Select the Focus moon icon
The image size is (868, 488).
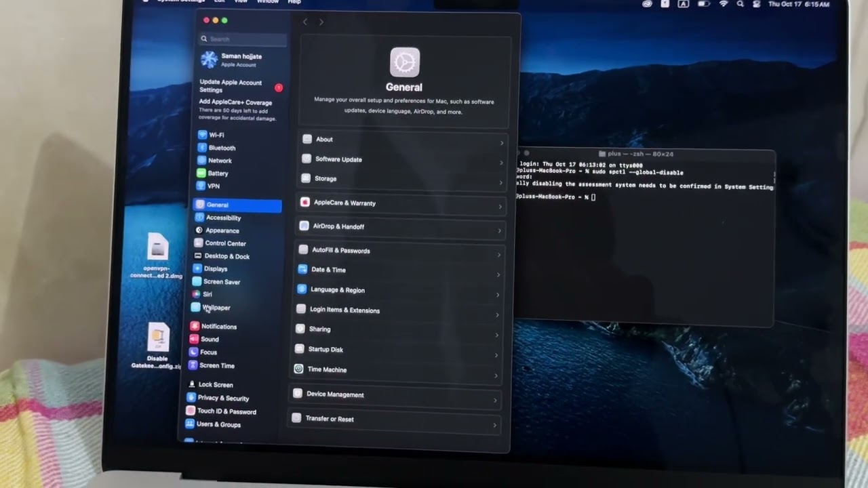(x=193, y=352)
